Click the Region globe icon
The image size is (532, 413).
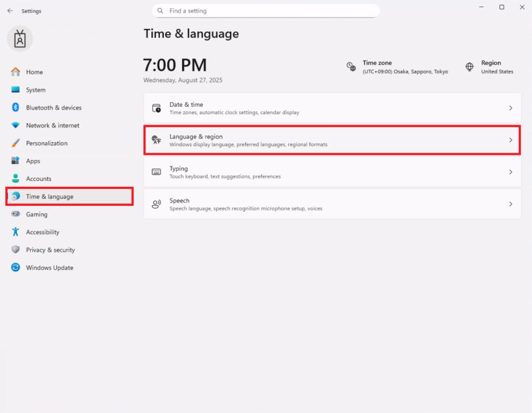(x=470, y=67)
